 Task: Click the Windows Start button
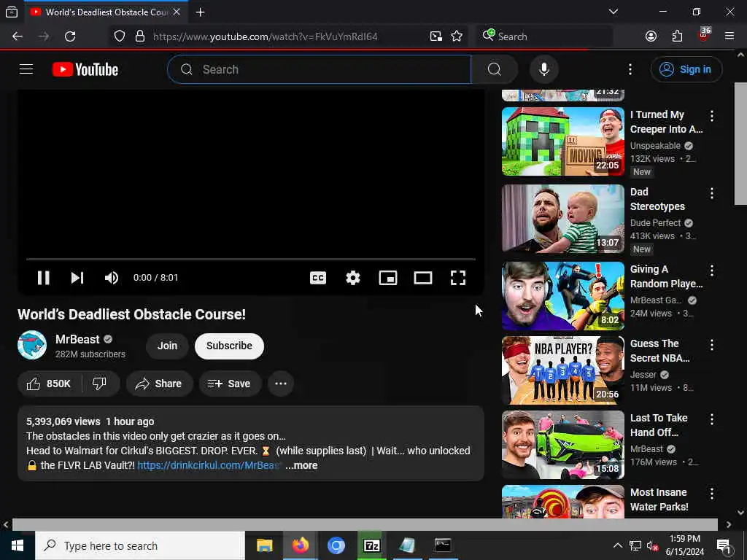click(x=18, y=545)
